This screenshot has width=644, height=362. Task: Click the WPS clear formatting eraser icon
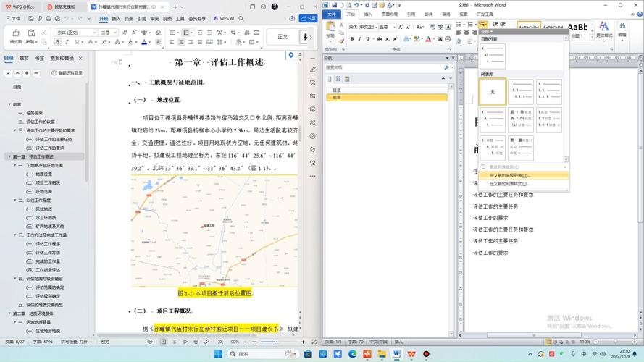158,33
